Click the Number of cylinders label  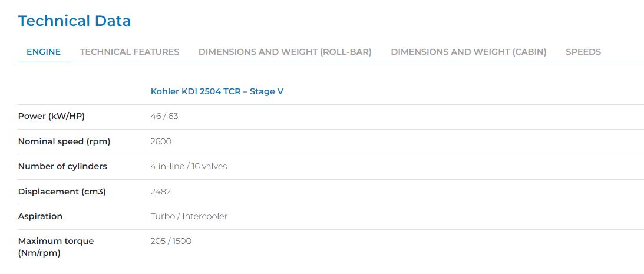[x=62, y=166]
